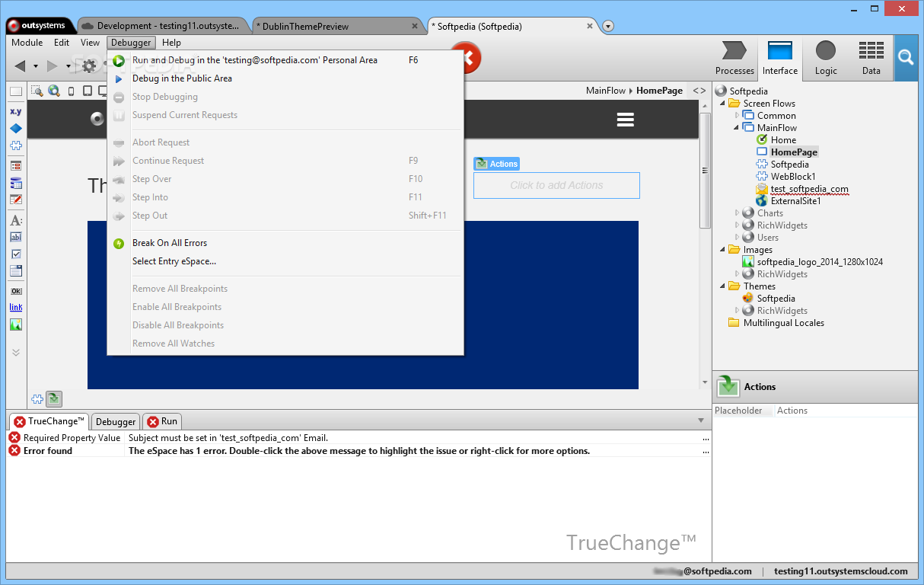Choose Debug in the Public Area

click(x=182, y=78)
